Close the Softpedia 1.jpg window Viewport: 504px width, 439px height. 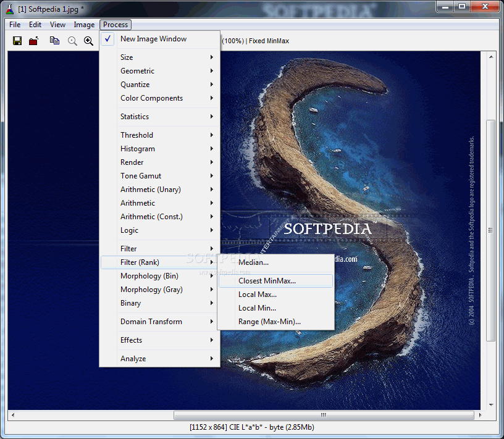pyautogui.click(x=485, y=6)
